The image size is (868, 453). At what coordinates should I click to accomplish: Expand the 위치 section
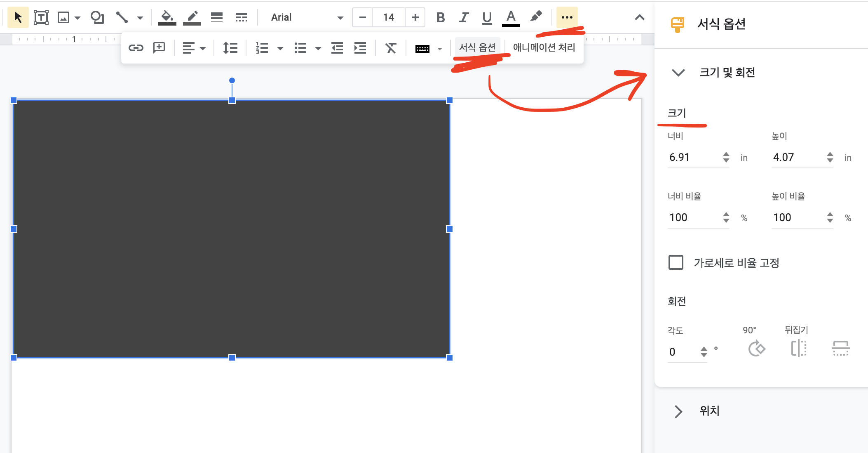(x=678, y=411)
